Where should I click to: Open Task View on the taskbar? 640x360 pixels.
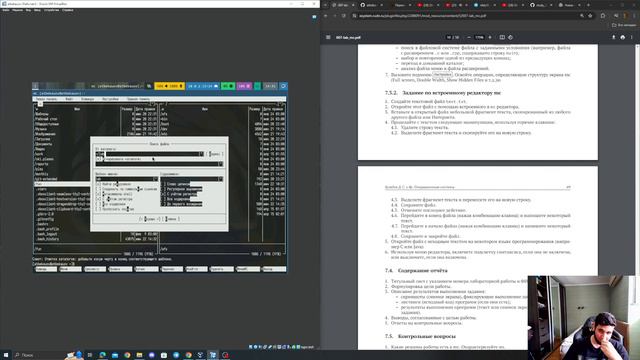pyautogui.click(x=90, y=355)
